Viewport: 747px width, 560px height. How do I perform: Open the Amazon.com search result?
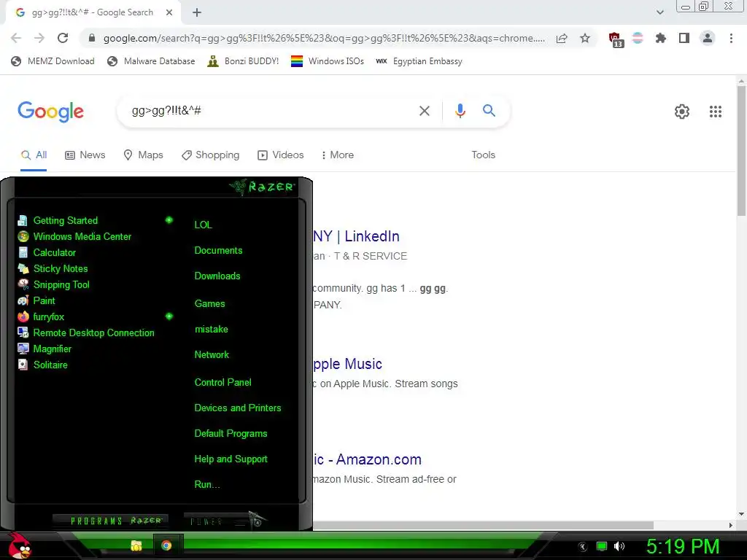pyautogui.click(x=368, y=459)
